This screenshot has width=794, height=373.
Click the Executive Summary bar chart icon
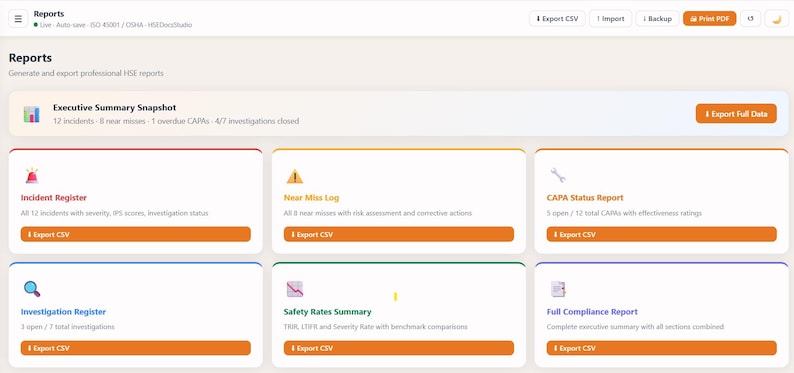[x=31, y=114]
